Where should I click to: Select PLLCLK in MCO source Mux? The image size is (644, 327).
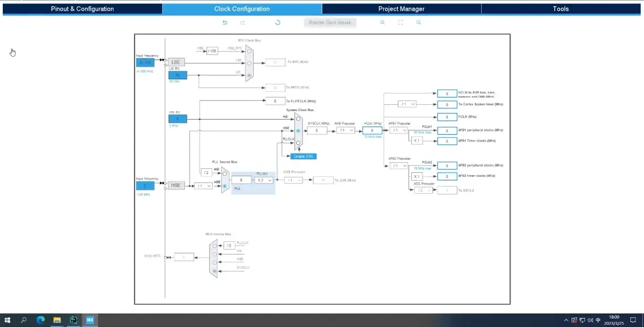pos(214,246)
